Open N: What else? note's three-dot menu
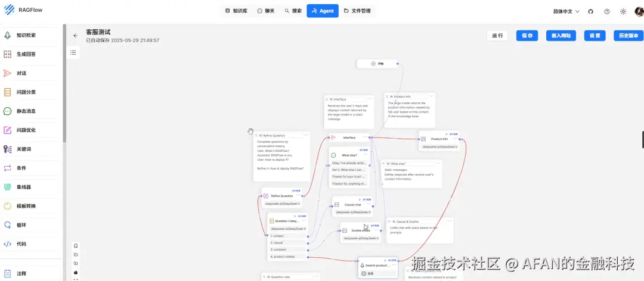Image resolution: width=644 pixels, height=281 pixels. tap(438, 163)
